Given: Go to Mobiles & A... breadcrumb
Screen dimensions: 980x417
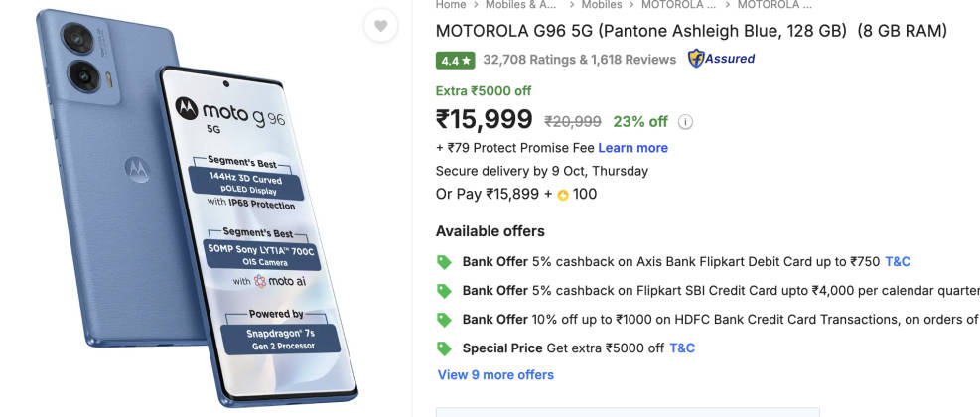Looking at the screenshot, I should click(x=521, y=5).
